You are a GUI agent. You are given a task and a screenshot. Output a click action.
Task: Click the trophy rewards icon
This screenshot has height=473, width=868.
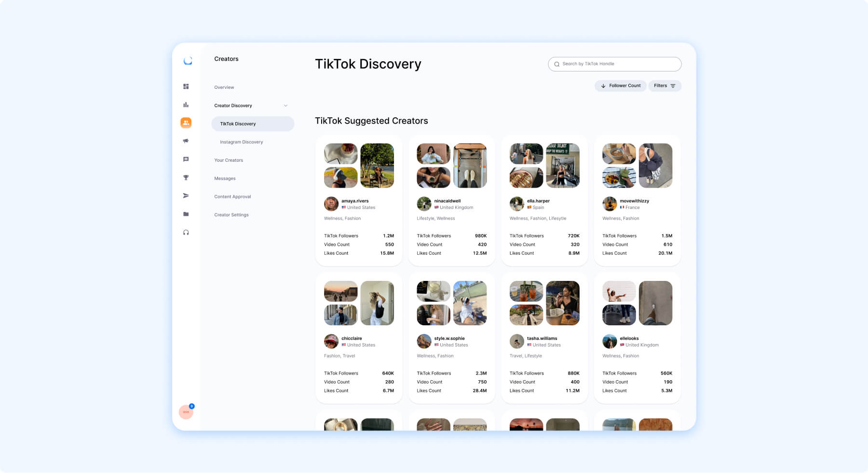click(x=186, y=177)
